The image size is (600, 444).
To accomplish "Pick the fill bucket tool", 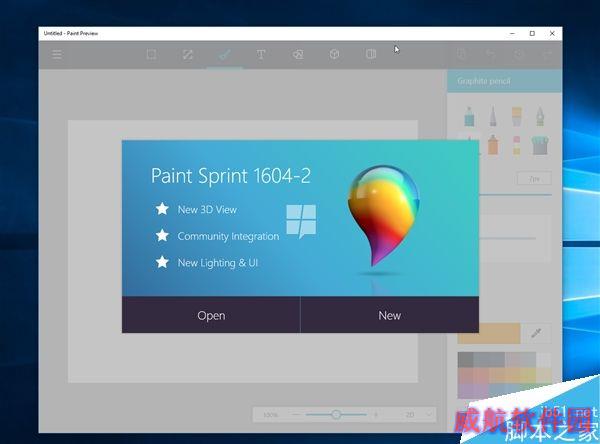I will click(540, 145).
